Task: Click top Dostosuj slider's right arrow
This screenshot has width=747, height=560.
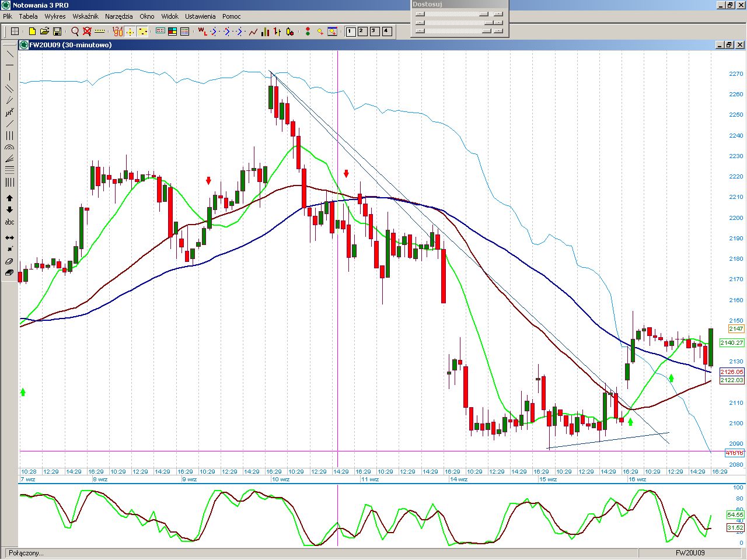Action: pos(498,14)
